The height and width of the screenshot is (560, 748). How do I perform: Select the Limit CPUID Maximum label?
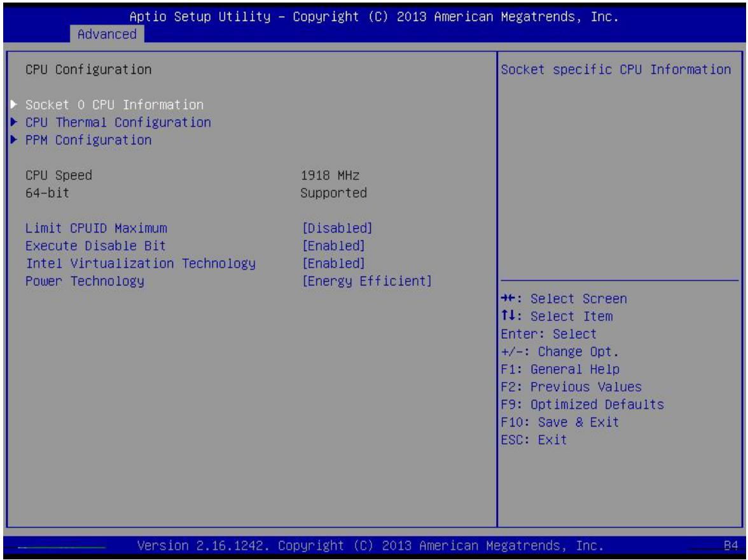(x=97, y=228)
